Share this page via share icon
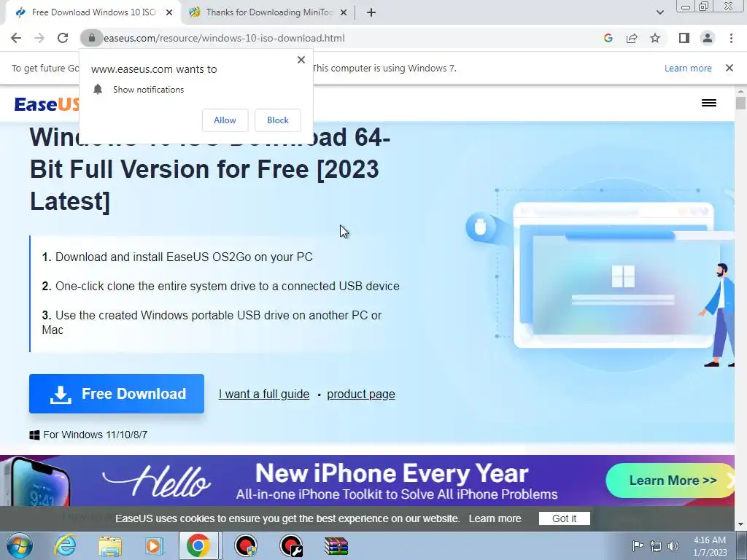 pyautogui.click(x=632, y=38)
